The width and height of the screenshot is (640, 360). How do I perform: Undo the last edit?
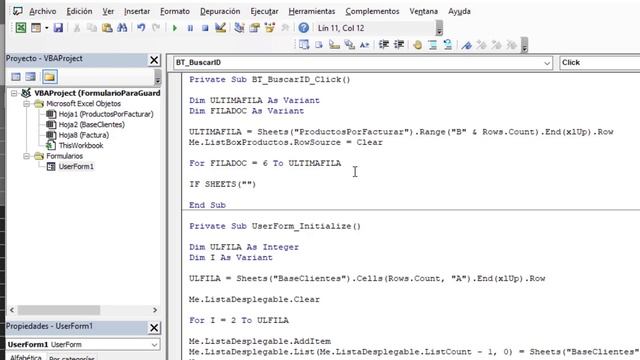[141, 28]
